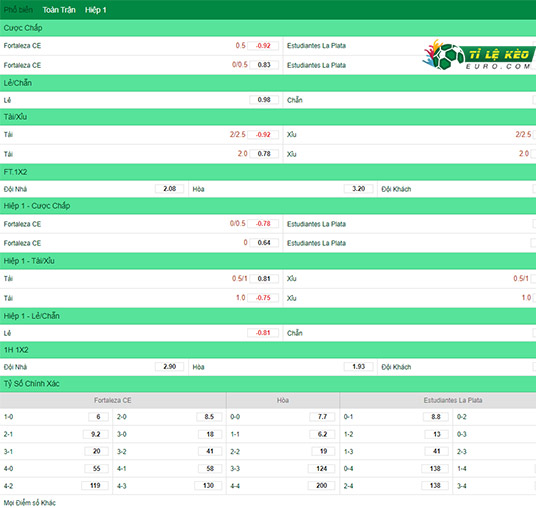
Task: Choose correct score 0-4 odds 138
Action: point(435,469)
